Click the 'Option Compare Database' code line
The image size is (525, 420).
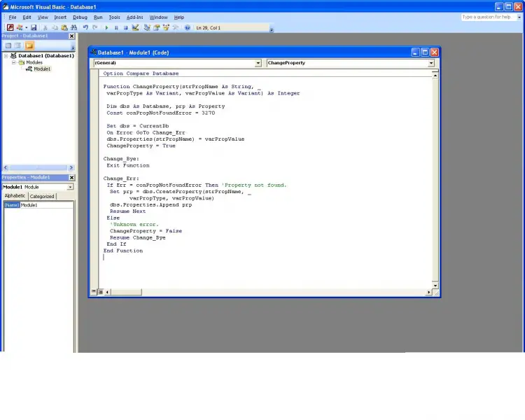tap(141, 73)
